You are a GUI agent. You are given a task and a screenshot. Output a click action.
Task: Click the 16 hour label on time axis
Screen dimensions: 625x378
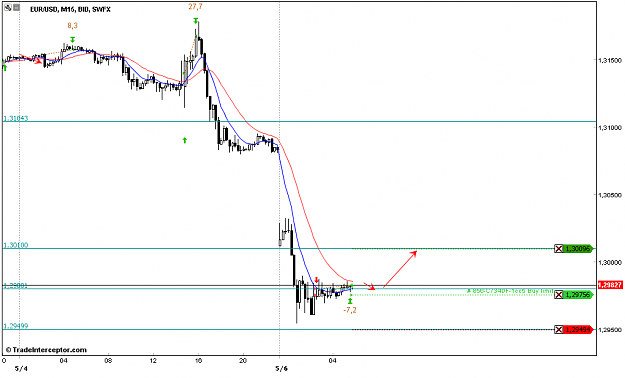[x=198, y=361]
